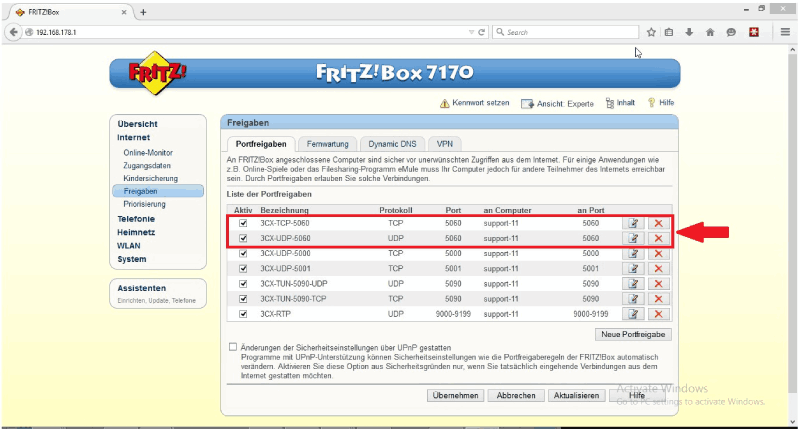
Task: Delete the 3CX-TUN-5090-TCP rule
Action: [658, 299]
